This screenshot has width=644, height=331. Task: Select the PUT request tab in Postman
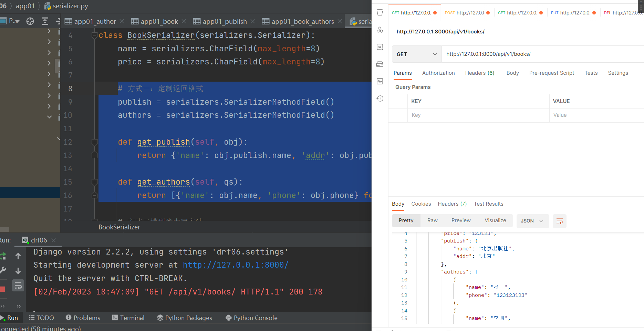pyautogui.click(x=573, y=13)
